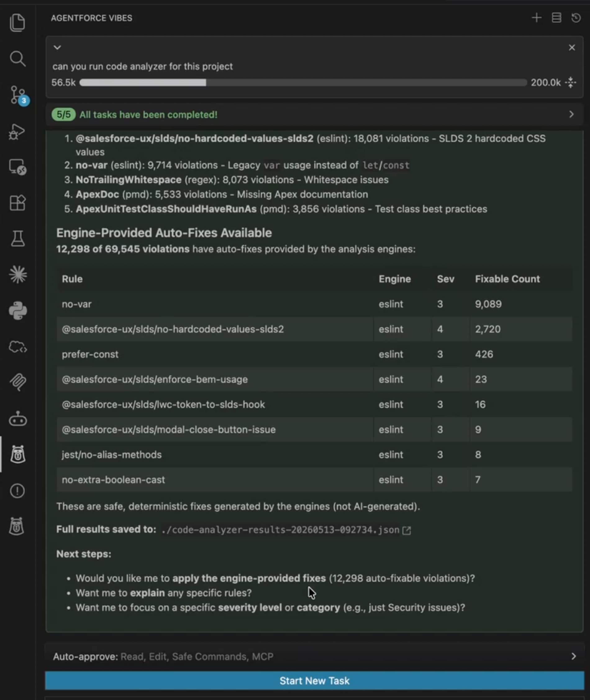The width and height of the screenshot is (590, 700).
Task: Open the starburst sidebar icon
Action: 18,275
